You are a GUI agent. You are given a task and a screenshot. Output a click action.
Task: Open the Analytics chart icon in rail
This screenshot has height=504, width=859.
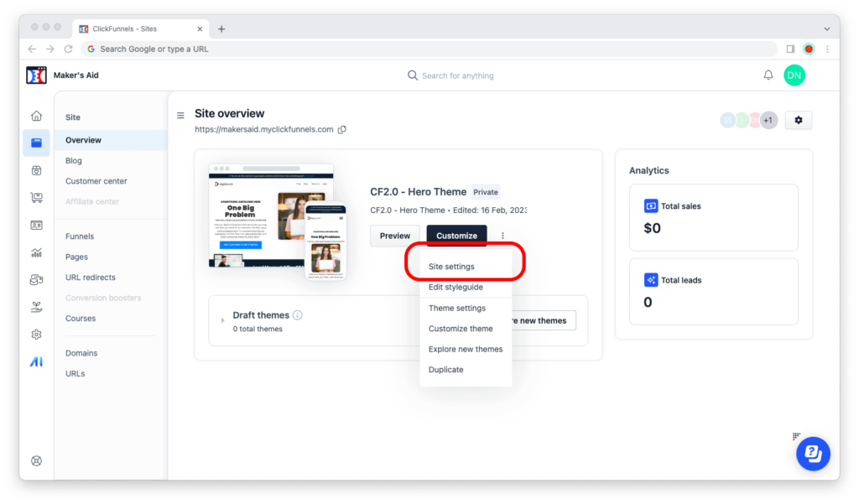pyautogui.click(x=37, y=252)
